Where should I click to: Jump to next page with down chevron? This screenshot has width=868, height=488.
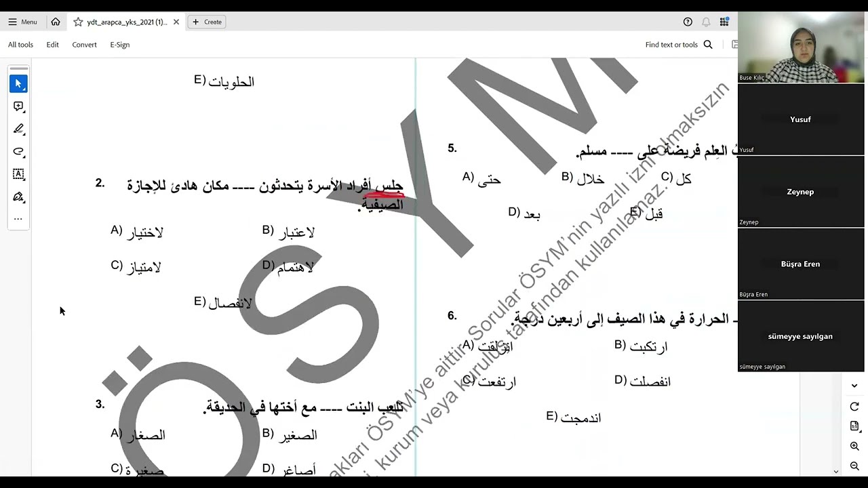pos(854,386)
